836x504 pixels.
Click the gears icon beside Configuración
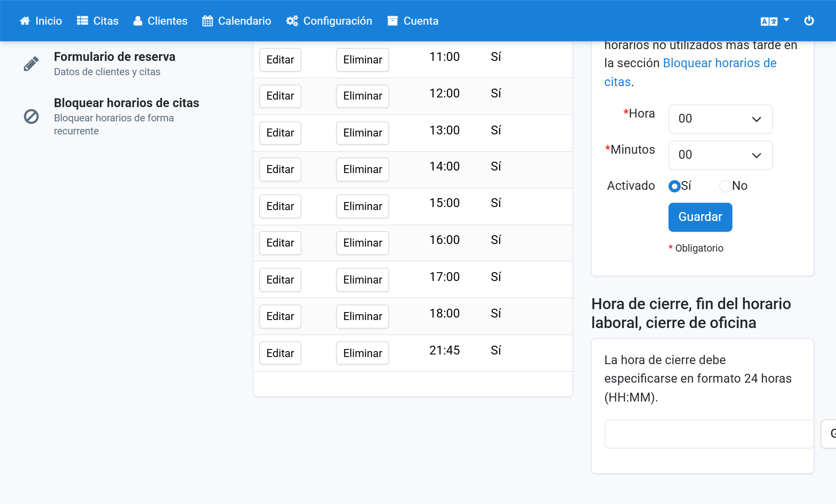[292, 21]
